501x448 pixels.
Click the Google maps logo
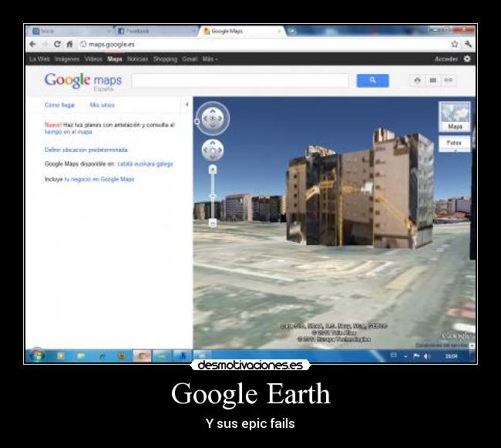coord(83,81)
